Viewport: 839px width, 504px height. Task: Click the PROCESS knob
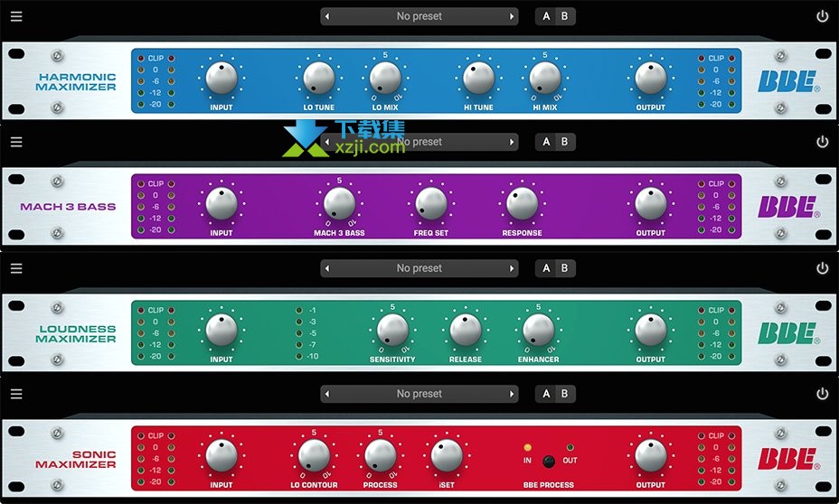pos(380,456)
